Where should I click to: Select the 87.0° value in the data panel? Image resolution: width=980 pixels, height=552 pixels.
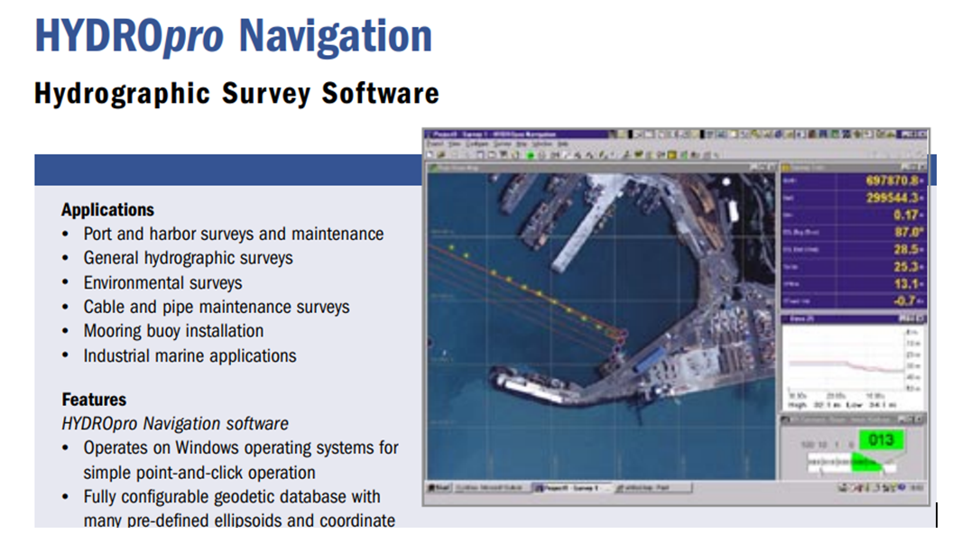point(893,232)
